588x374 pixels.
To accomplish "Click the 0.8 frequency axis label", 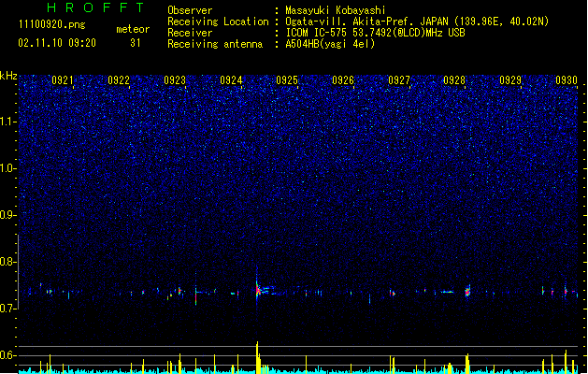I will tap(8, 262).
